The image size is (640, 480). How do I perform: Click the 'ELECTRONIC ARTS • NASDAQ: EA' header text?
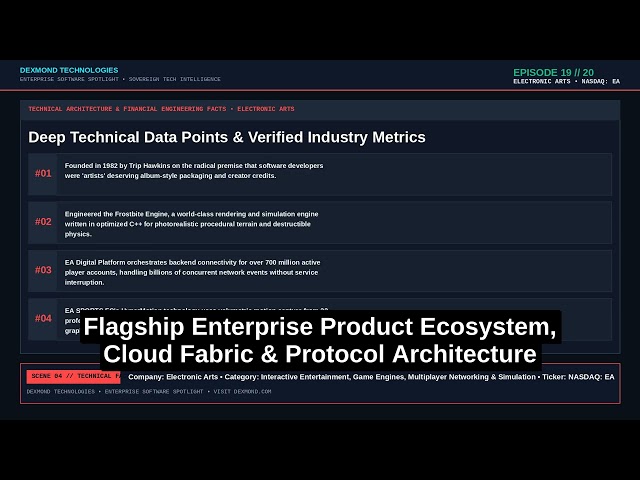(x=567, y=82)
